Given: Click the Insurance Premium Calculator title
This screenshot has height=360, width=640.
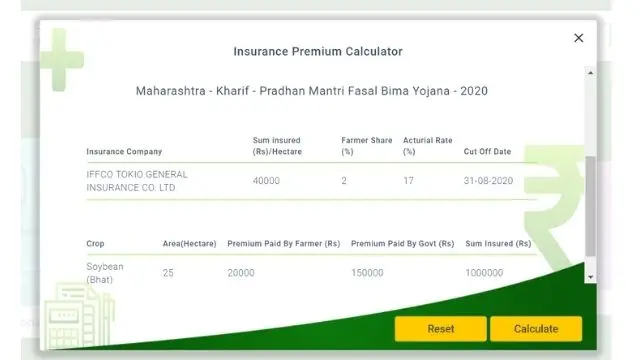Looking at the screenshot, I should 318,51.
